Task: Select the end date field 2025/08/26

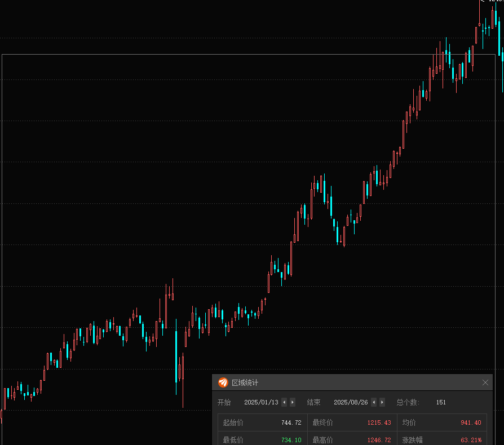Action: click(x=351, y=402)
